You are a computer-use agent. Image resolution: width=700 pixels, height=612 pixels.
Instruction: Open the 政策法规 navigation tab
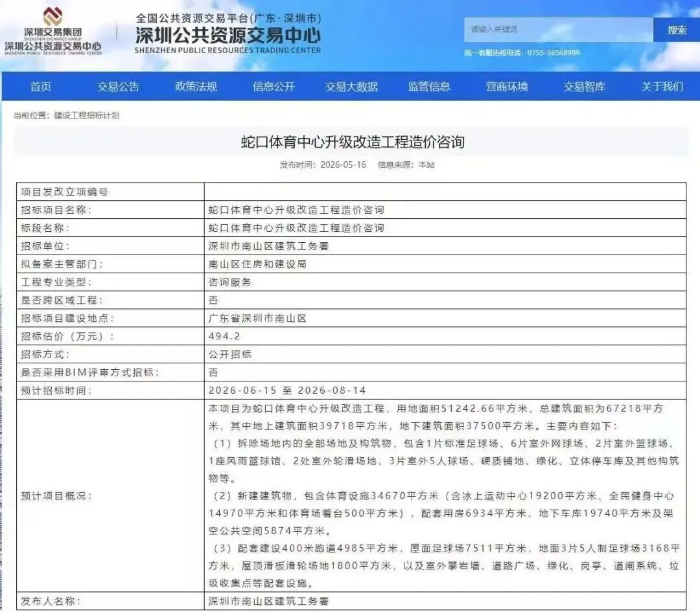tap(196, 87)
